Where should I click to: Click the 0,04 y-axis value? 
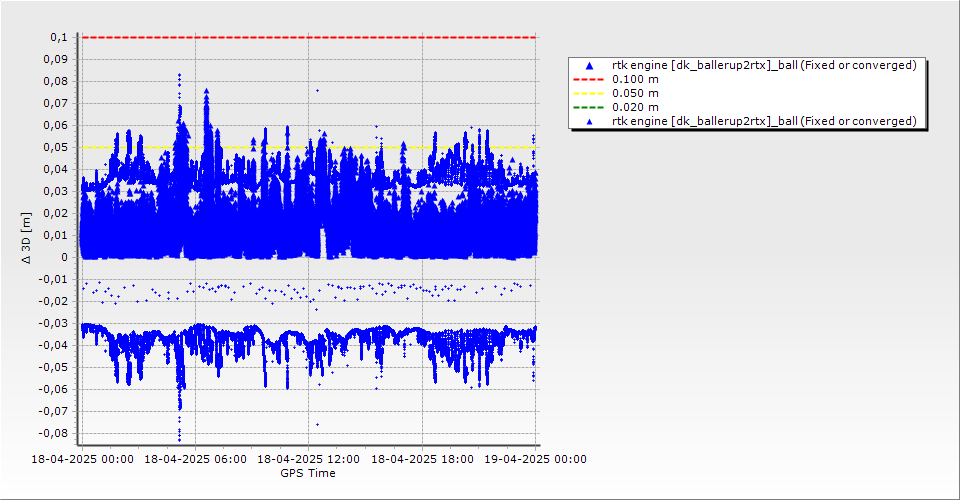coord(56,170)
